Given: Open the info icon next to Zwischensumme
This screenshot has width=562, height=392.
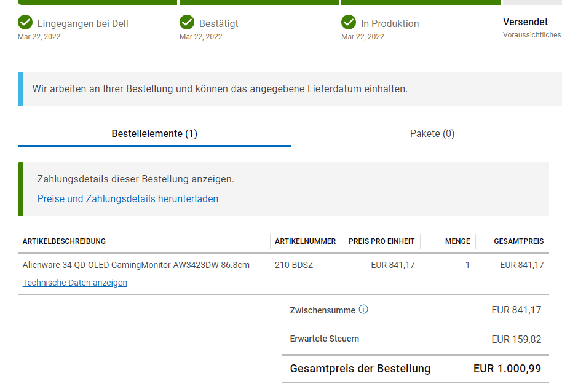Looking at the screenshot, I should click(363, 309).
